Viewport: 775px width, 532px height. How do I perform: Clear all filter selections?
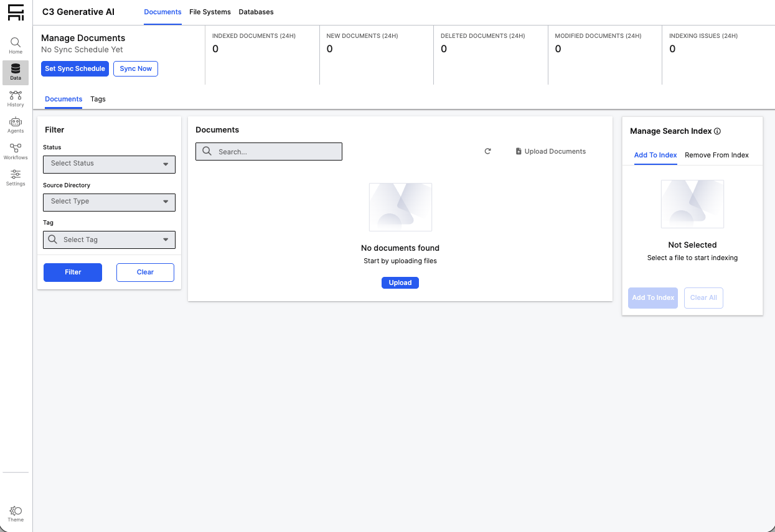coord(145,272)
